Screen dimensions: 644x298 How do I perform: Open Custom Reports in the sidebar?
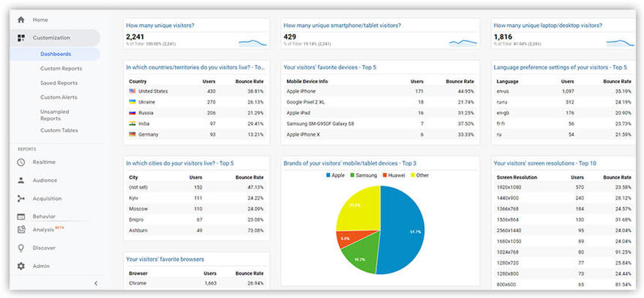[61, 68]
